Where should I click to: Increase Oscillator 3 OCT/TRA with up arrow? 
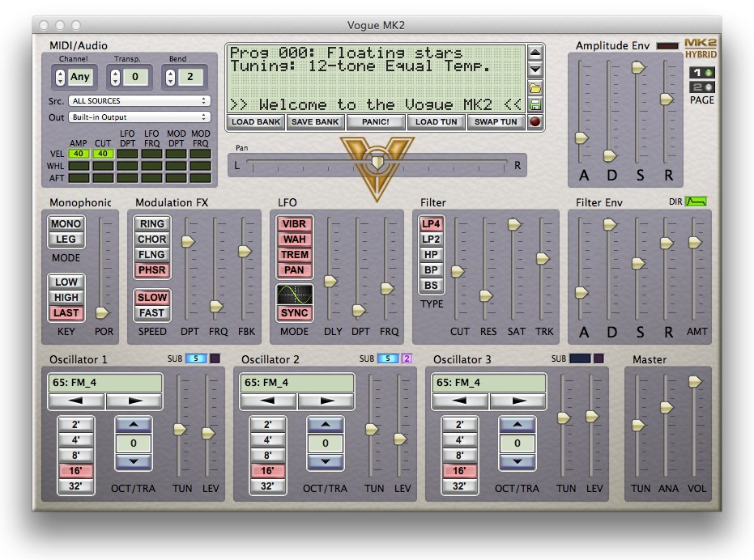pyautogui.click(x=517, y=425)
